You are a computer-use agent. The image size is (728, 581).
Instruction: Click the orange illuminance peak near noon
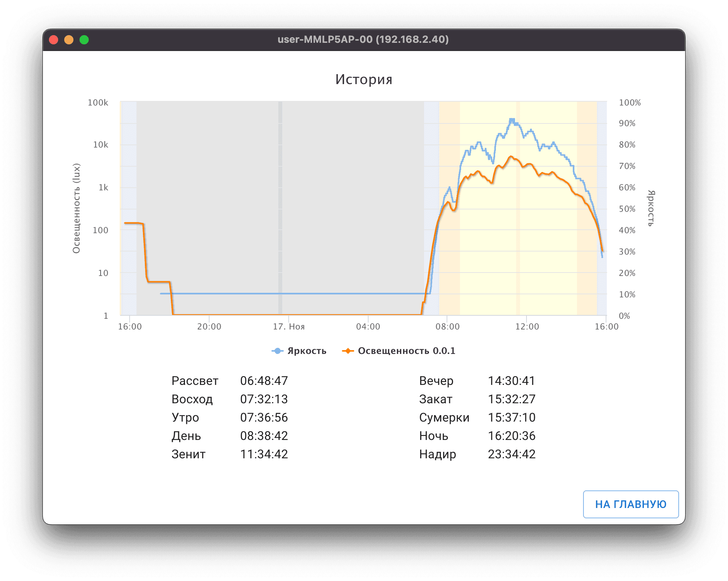point(511,157)
